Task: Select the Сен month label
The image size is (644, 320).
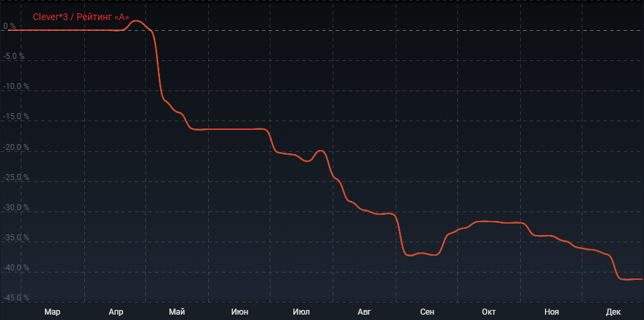Action: click(x=427, y=312)
